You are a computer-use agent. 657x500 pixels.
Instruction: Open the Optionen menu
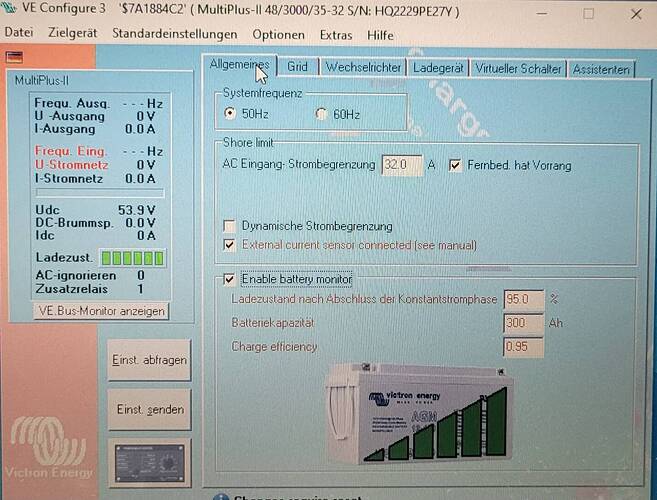pyautogui.click(x=278, y=35)
